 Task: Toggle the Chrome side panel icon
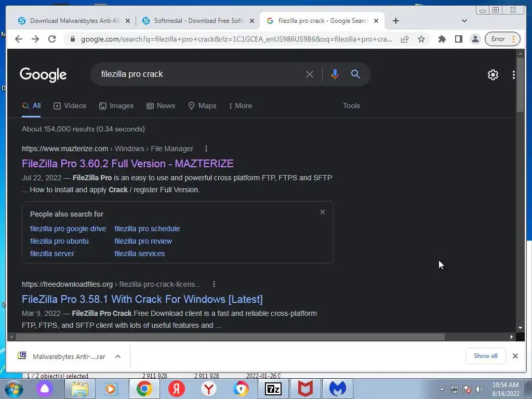pyautogui.click(x=458, y=39)
